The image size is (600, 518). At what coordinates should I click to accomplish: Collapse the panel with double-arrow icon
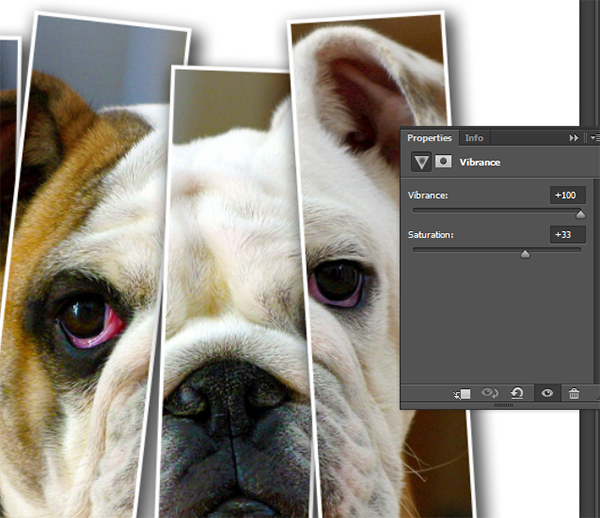[574, 138]
